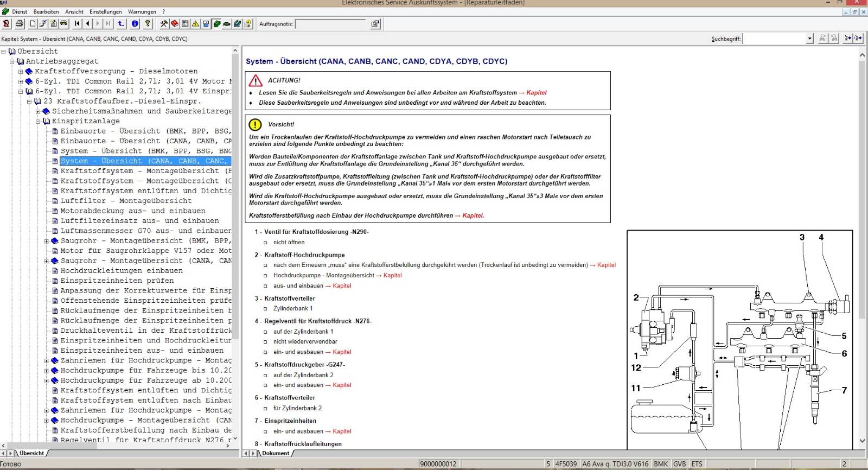
Task: Open the Ansicht menu
Action: pyautogui.click(x=74, y=11)
